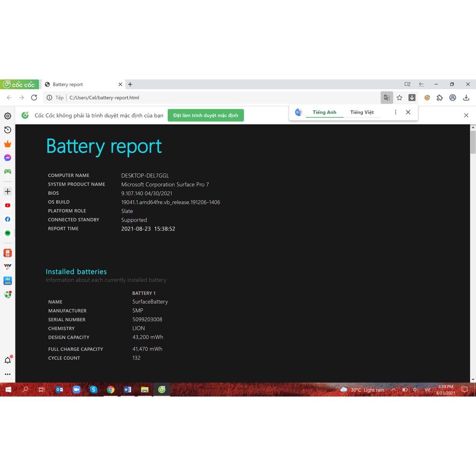Close the Battery report tab
The height and width of the screenshot is (476, 476).
tap(120, 85)
